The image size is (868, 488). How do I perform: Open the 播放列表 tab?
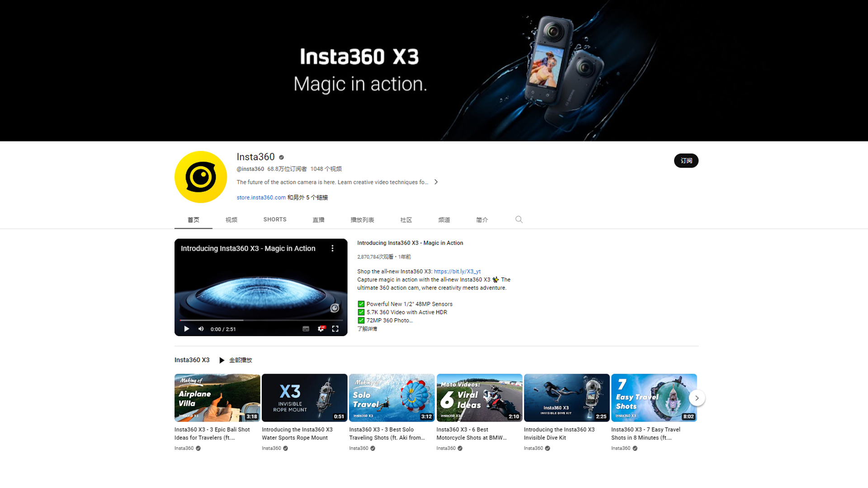pos(362,220)
